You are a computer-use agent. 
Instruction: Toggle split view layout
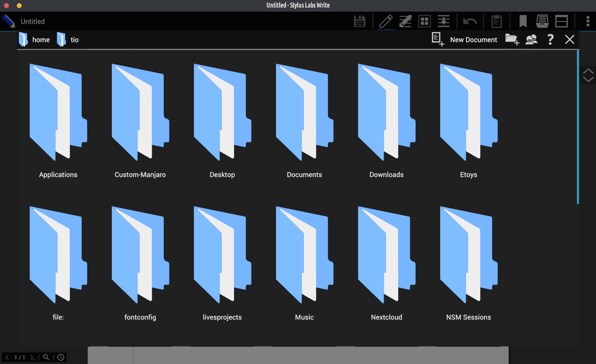(562, 21)
